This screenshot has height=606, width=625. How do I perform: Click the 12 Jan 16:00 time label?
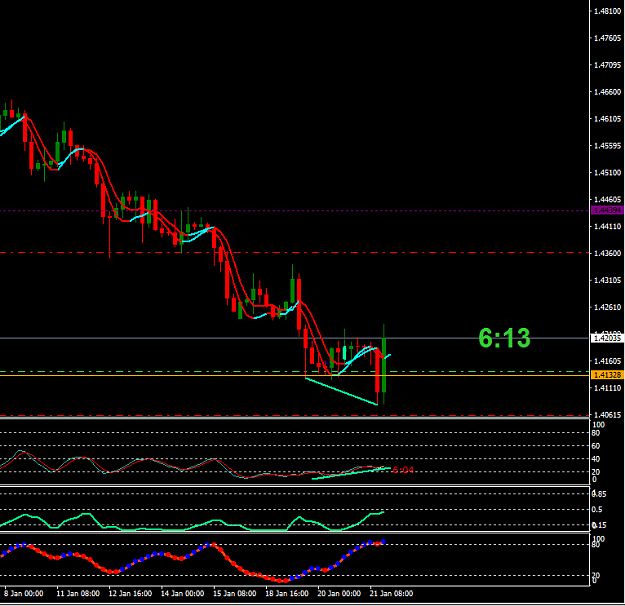tap(130, 593)
